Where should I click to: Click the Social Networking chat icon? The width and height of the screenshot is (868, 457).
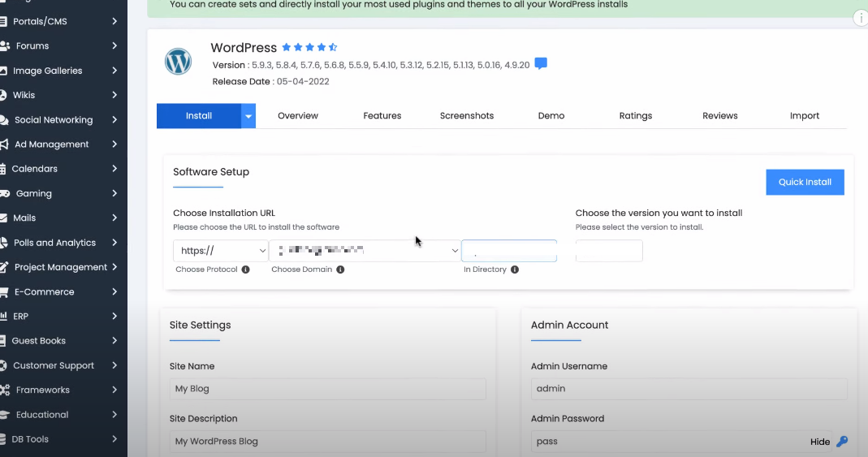tap(4, 119)
